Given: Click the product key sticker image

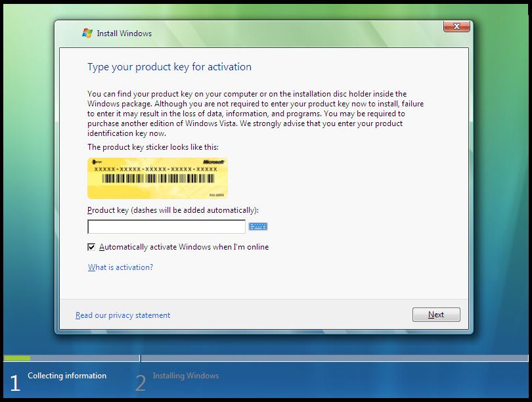Looking at the screenshot, I should (158, 178).
